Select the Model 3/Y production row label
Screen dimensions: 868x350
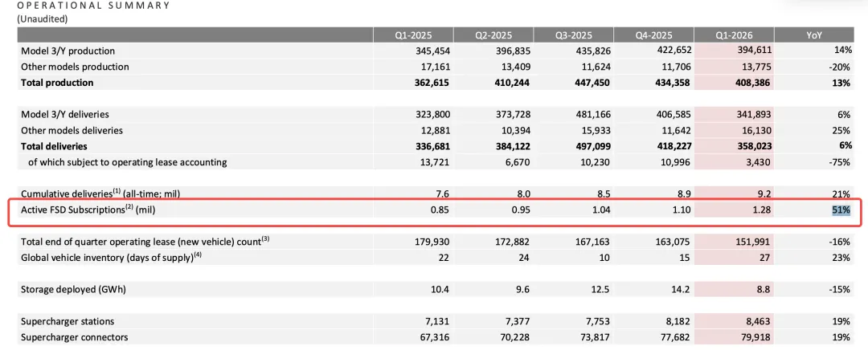coord(68,51)
